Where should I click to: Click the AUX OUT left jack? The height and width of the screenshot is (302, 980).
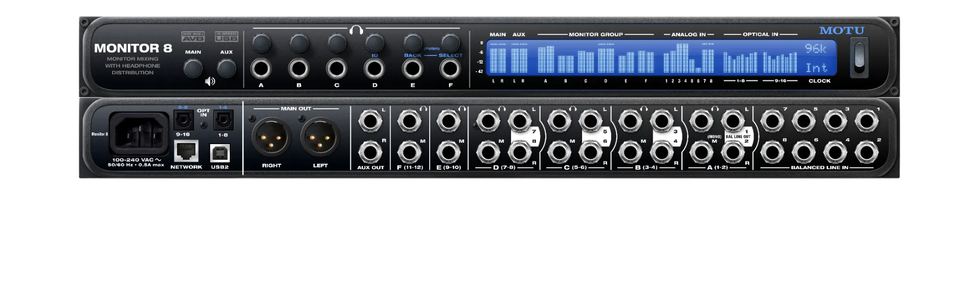click(x=370, y=121)
